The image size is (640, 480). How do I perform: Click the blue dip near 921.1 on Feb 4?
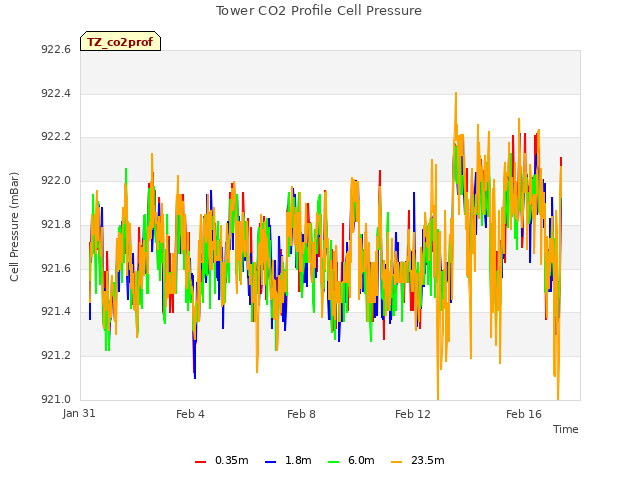[195, 376]
